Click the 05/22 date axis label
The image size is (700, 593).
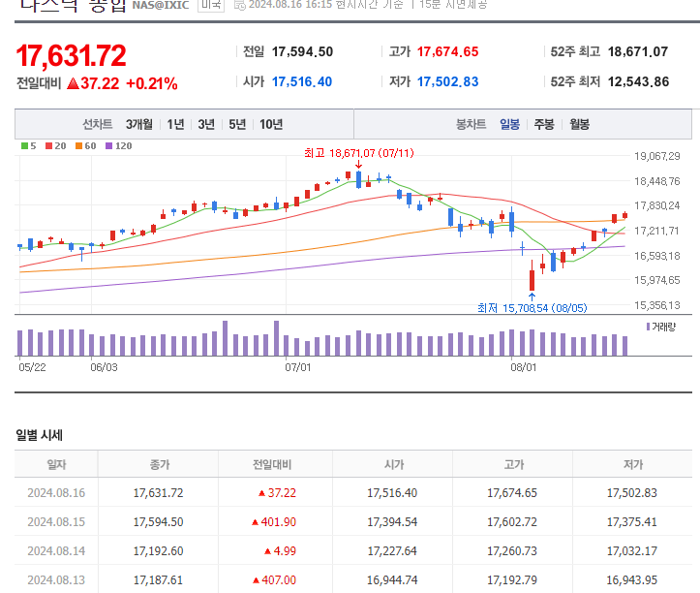(x=32, y=367)
